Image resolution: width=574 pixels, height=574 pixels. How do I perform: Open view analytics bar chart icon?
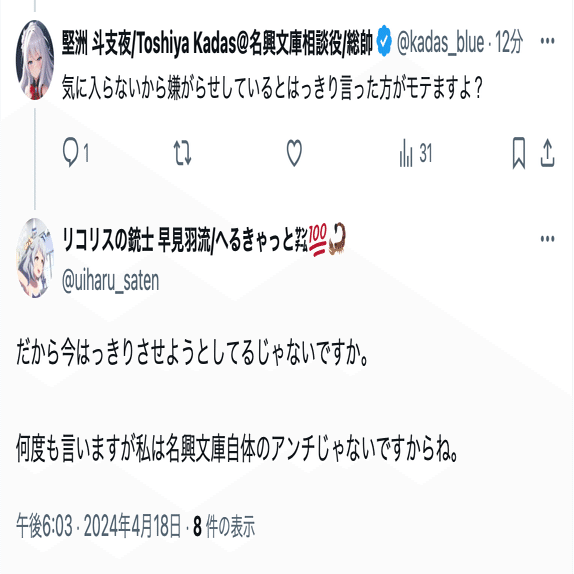406,153
